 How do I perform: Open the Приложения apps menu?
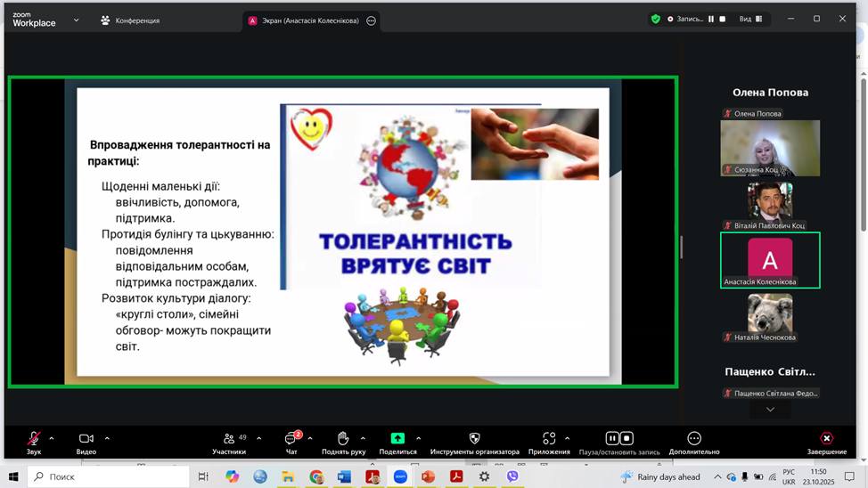tap(548, 439)
